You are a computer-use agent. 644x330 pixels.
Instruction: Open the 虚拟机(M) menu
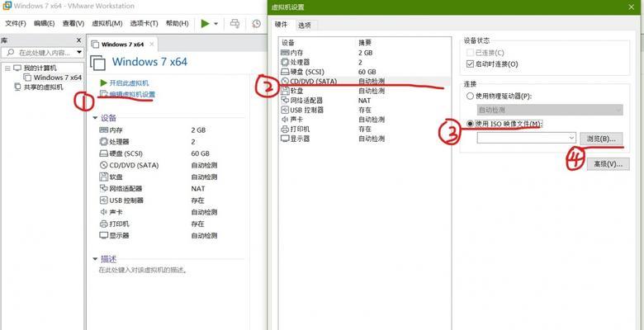(107, 23)
